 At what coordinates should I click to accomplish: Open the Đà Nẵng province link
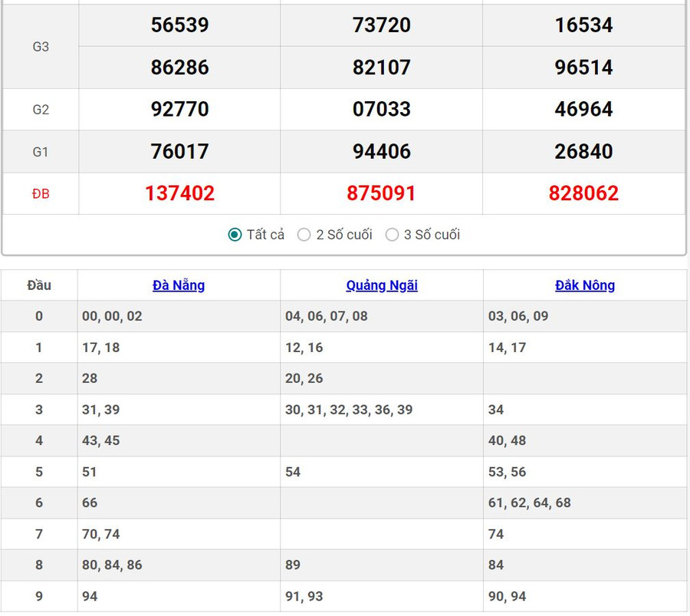[179, 285]
